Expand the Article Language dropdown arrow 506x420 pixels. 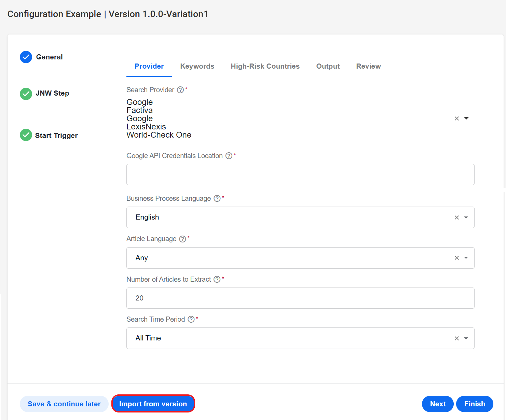(x=466, y=258)
